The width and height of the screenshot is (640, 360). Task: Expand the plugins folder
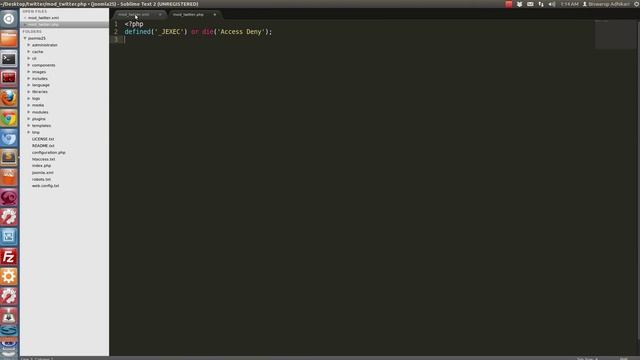(x=29, y=119)
